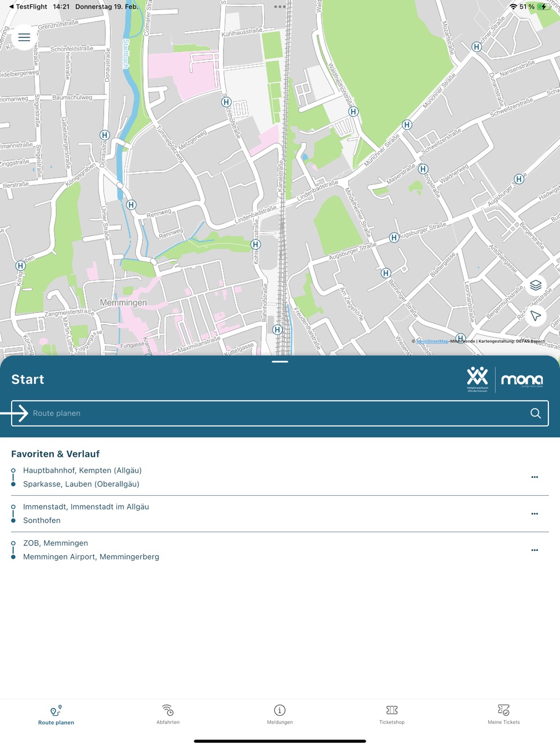Select Immenstadt, Immenstadt im Allgäu entry
The height and width of the screenshot is (747, 560).
(x=86, y=507)
